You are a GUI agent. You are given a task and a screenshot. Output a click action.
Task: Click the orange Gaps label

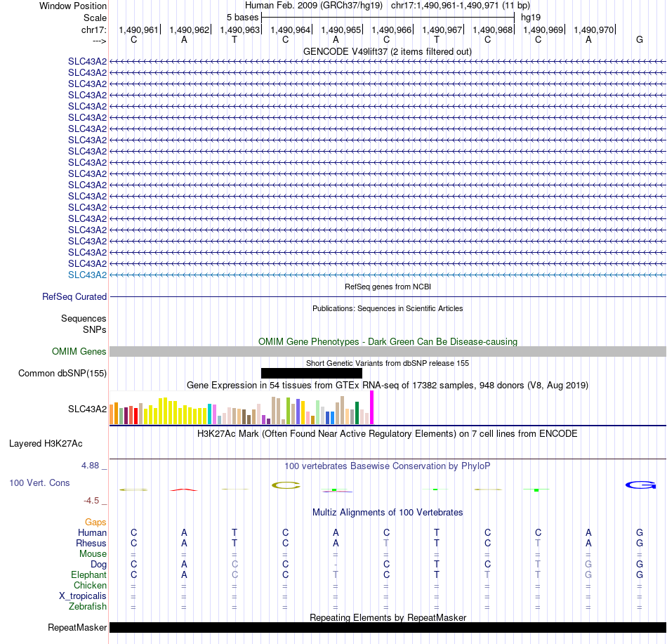click(95, 522)
